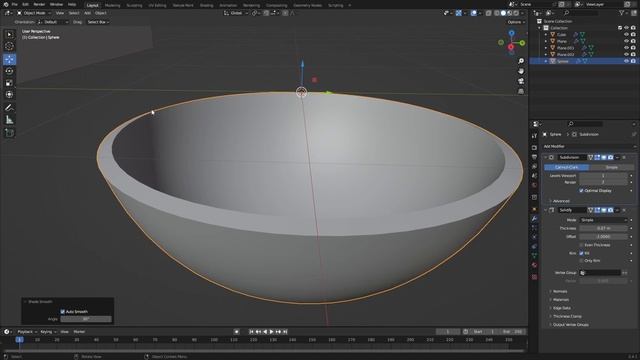Click the Blender logo icon

click(5, 4)
